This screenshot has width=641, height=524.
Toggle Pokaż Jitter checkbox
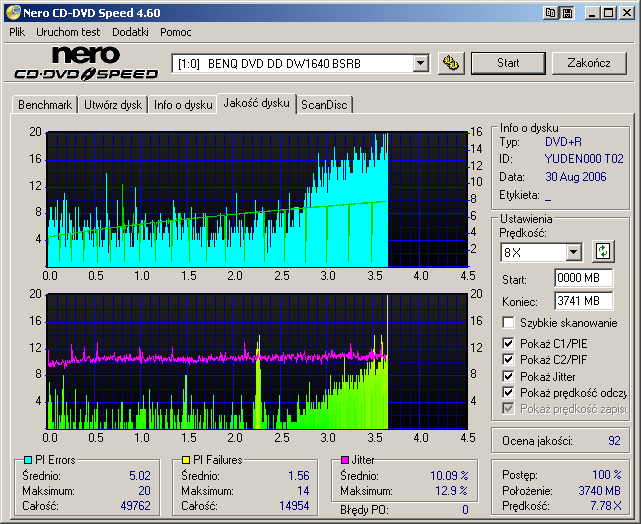point(508,376)
